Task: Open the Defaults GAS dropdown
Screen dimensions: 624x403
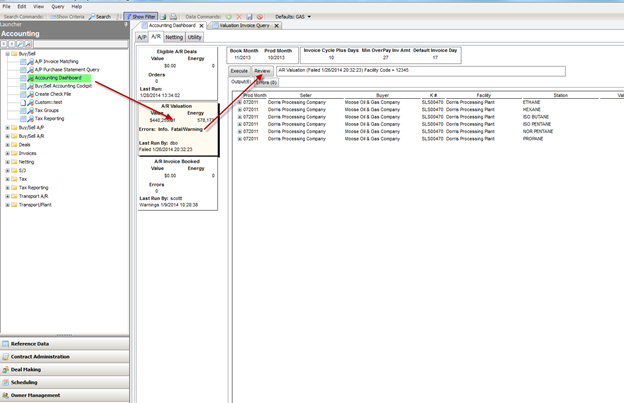Action: (298, 17)
